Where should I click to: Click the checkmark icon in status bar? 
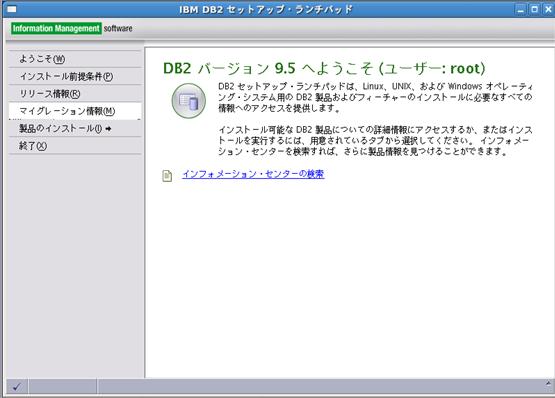click(x=16, y=387)
